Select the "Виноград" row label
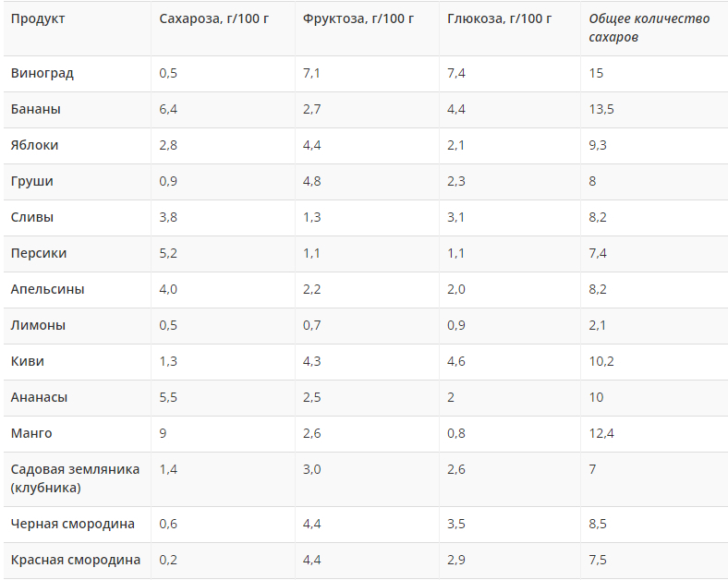Image resolution: width=728 pixels, height=580 pixels. (x=42, y=73)
